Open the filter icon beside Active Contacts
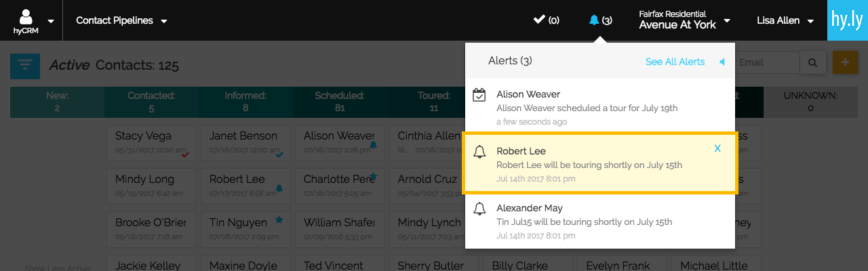Image resolution: width=868 pixels, height=271 pixels. click(x=25, y=66)
